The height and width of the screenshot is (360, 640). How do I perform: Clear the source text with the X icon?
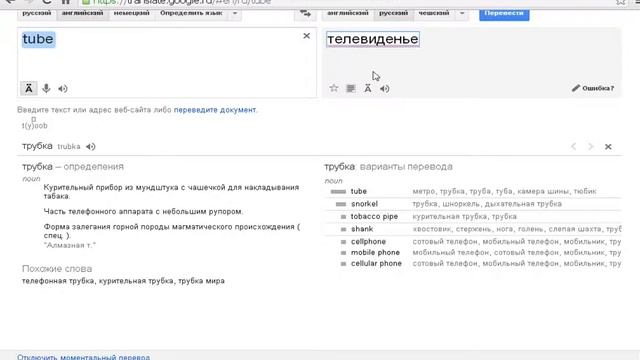[x=307, y=36]
